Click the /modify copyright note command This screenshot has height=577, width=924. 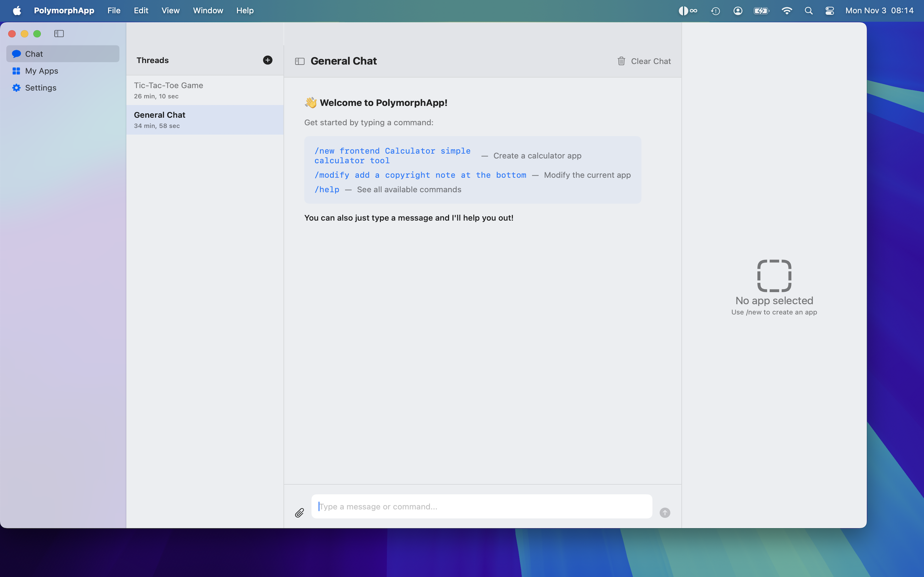420,175
